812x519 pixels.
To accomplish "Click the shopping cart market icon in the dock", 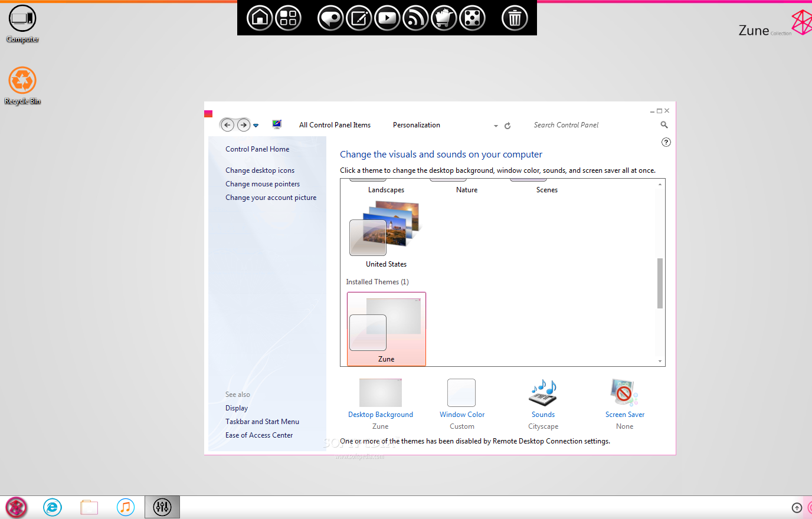I will (x=444, y=18).
